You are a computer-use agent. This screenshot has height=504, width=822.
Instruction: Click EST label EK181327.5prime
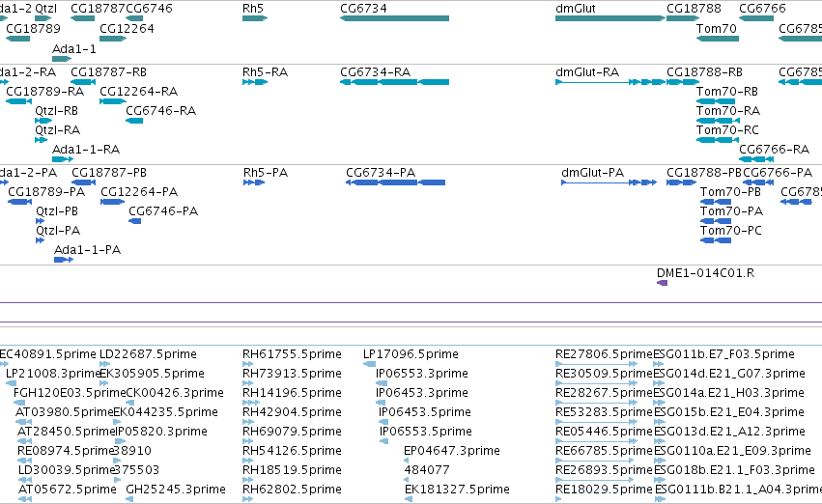(x=457, y=490)
